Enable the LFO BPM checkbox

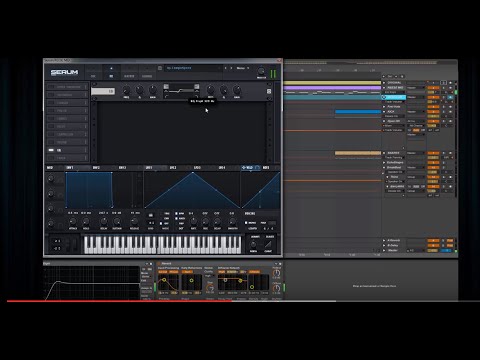pyautogui.click(x=176, y=214)
